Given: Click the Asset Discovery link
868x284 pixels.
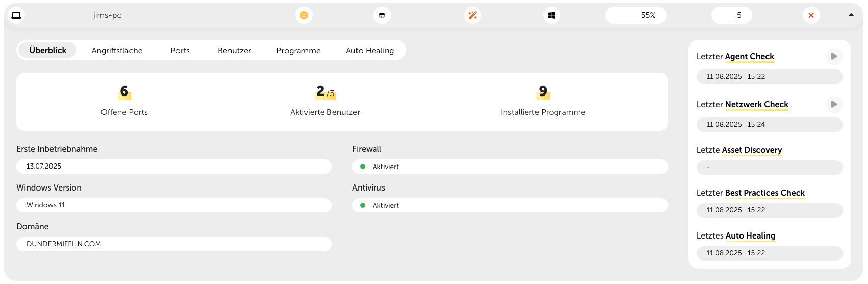Looking at the screenshot, I should [x=752, y=150].
